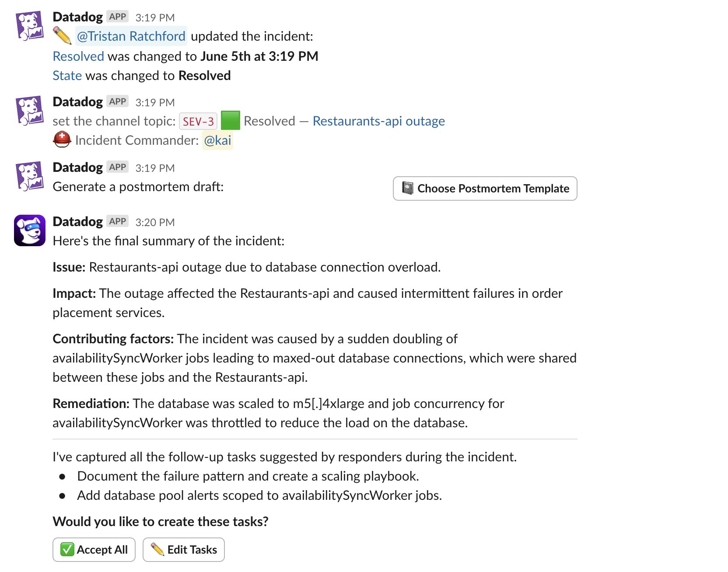Click the blue State field link

67,75
